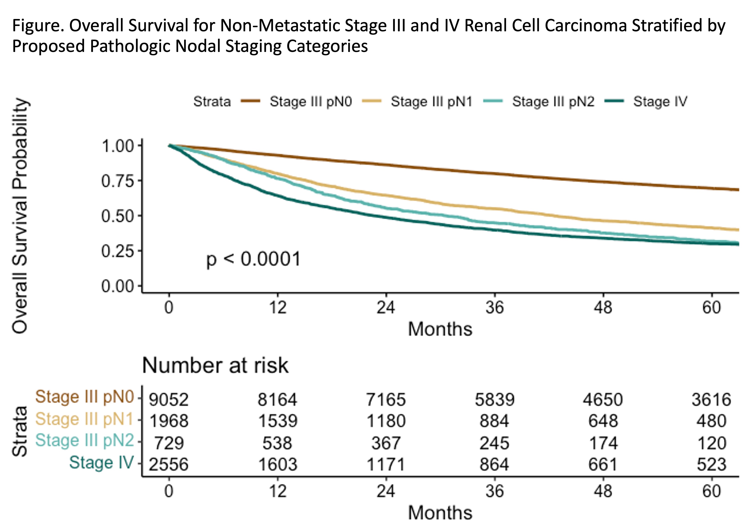
Task: Click the 'Strata' legend title at top
Action: (212, 101)
